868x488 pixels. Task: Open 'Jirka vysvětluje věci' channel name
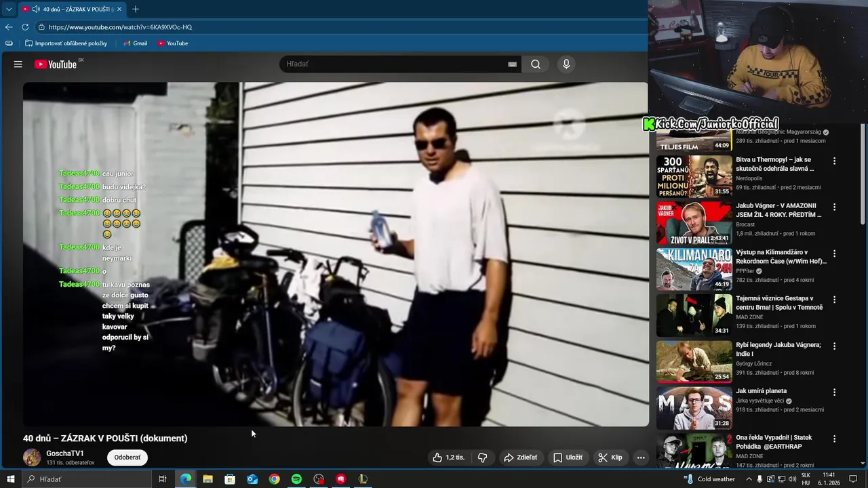[x=760, y=401]
